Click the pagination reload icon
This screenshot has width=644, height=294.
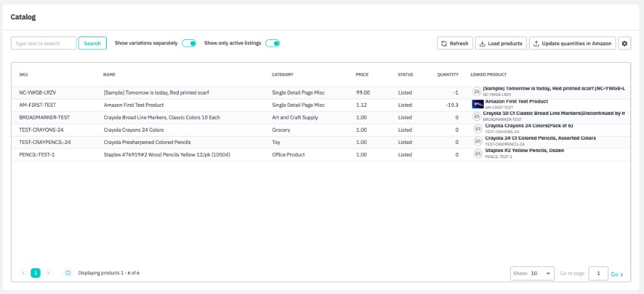[x=68, y=273]
